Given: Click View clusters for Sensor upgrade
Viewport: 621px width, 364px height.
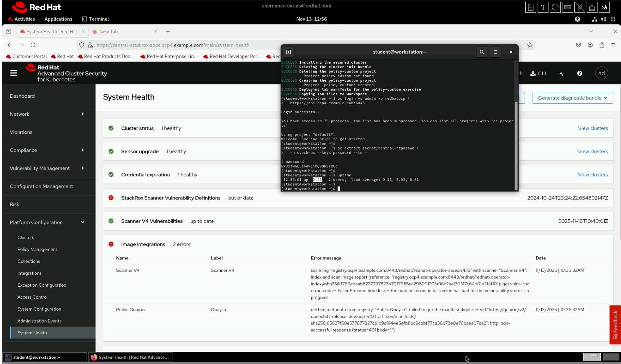Looking at the screenshot, I should [593, 152].
